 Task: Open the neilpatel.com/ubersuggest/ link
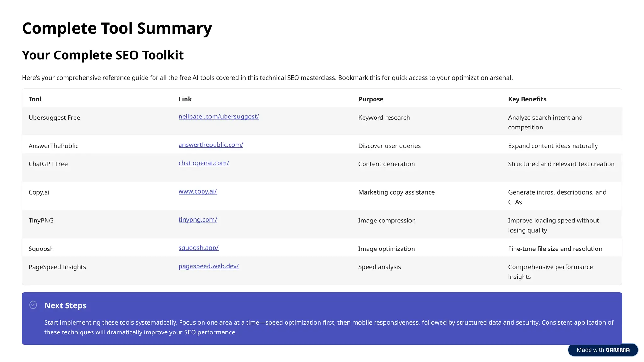point(219,117)
